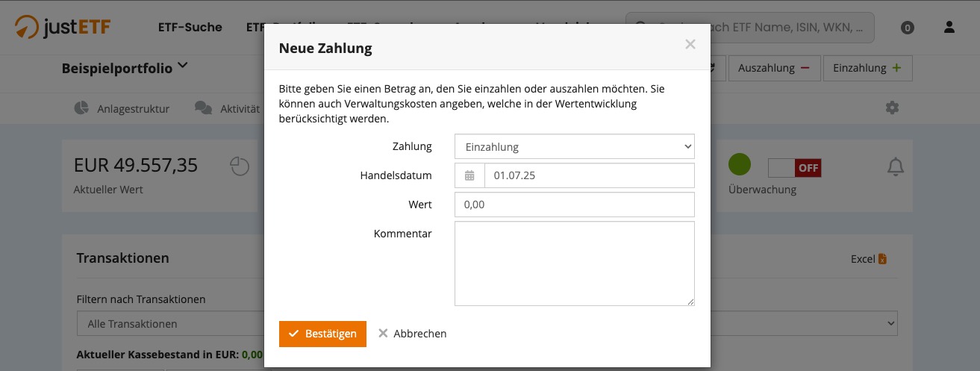Expand the Beispielportfolio portfolio selector
The image size is (980, 371).
point(125,68)
